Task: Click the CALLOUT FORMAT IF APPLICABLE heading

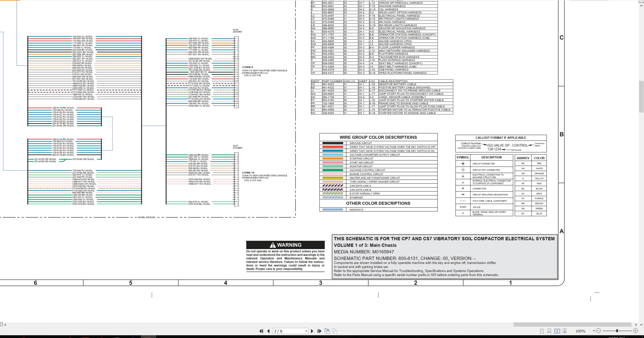Action: tap(501, 138)
